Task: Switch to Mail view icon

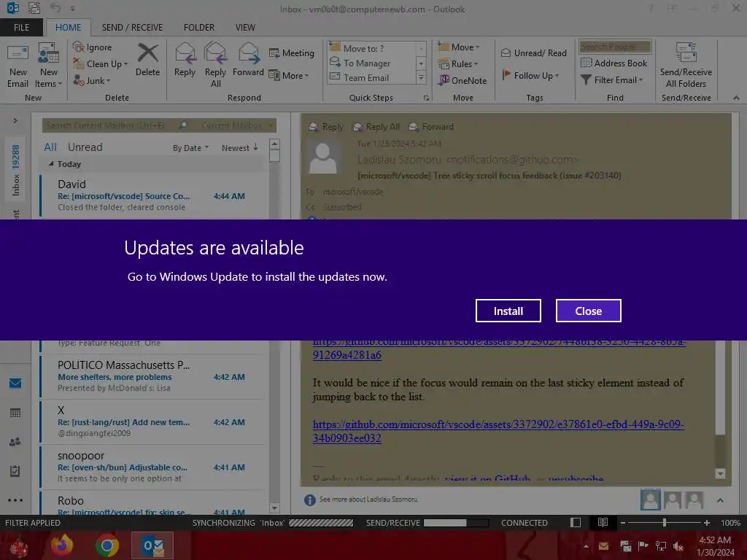Action: point(15,383)
